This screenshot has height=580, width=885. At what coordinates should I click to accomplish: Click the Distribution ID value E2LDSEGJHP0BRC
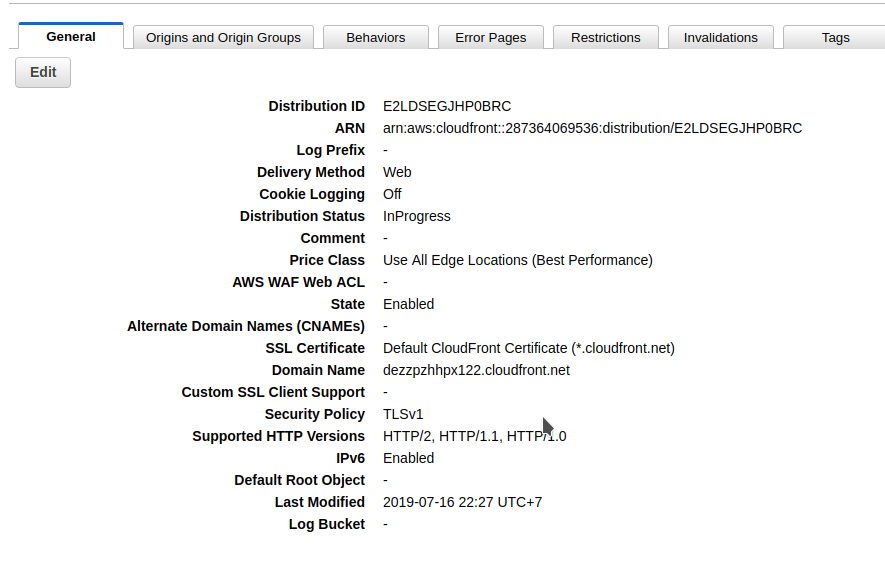click(x=447, y=106)
